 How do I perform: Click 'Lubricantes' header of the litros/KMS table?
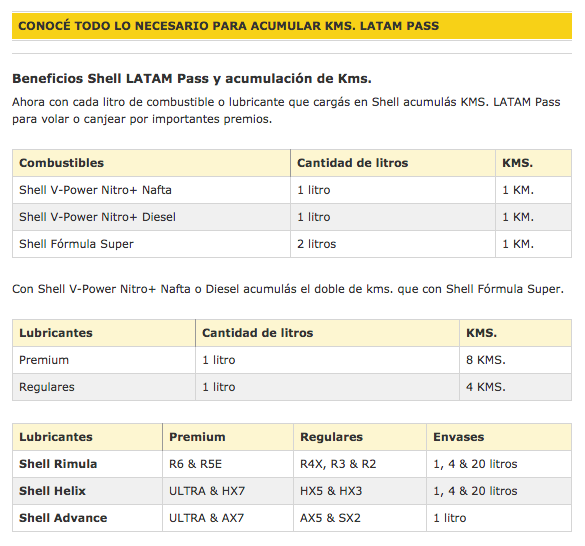point(104,333)
